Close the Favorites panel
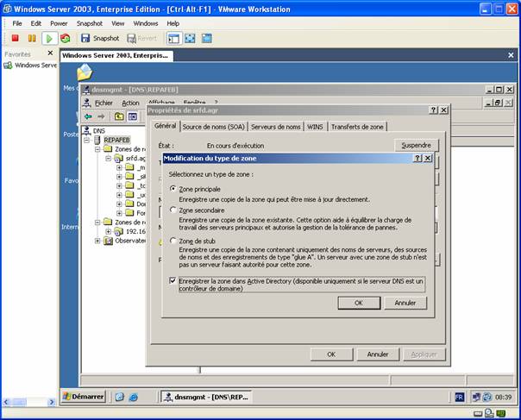This screenshot has height=420, width=521. [50, 53]
